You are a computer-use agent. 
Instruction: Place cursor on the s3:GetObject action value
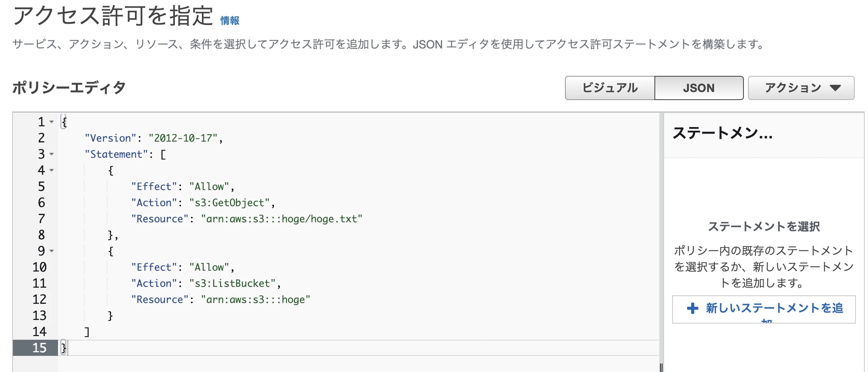click(x=232, y=202)
